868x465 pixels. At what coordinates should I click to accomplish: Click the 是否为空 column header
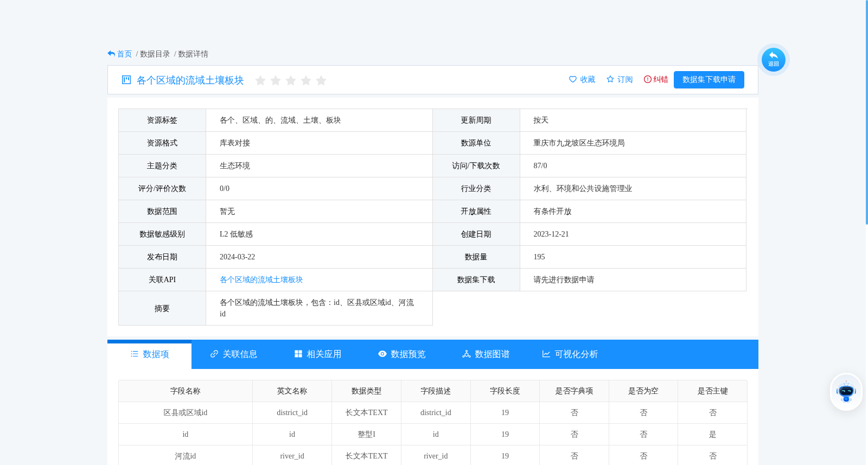click(643, 391)
